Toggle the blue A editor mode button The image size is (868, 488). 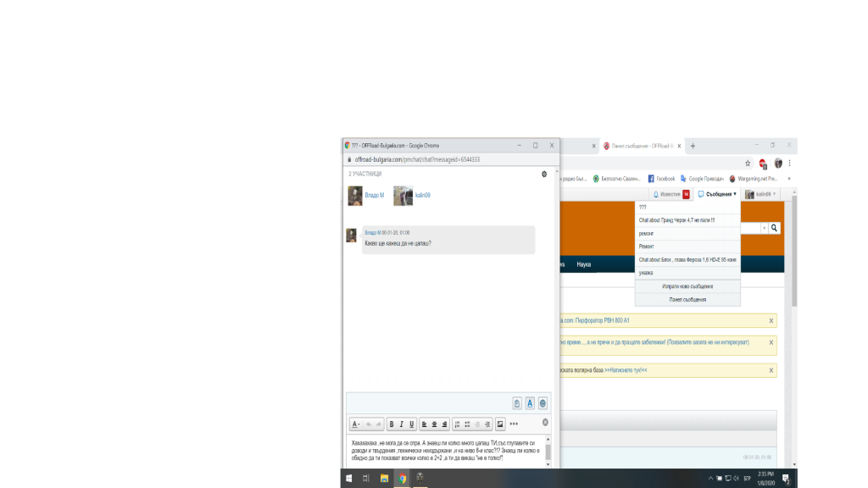point(530,403)
